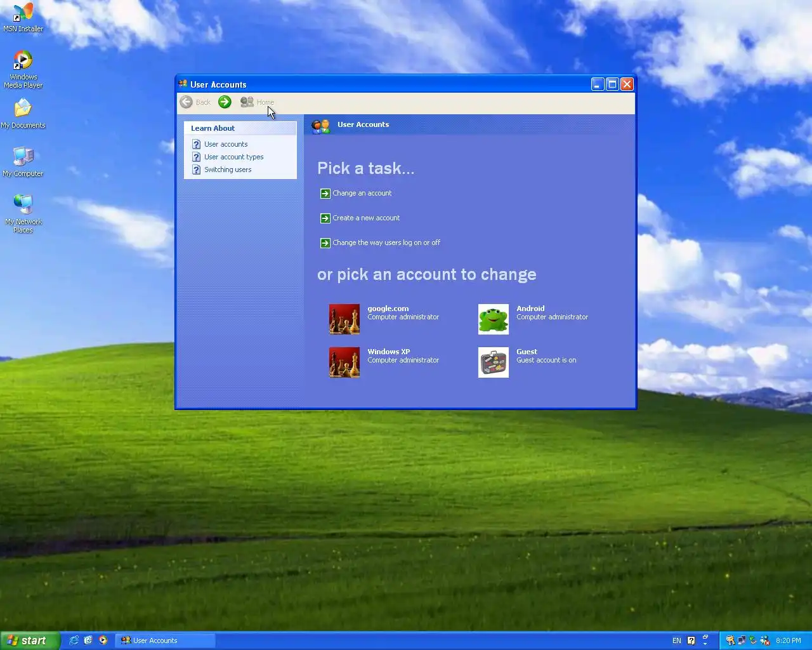Click the Home users icon in toolbar
Image resolution: width=812 pixels, height=650 pixels.
[247, 102]
